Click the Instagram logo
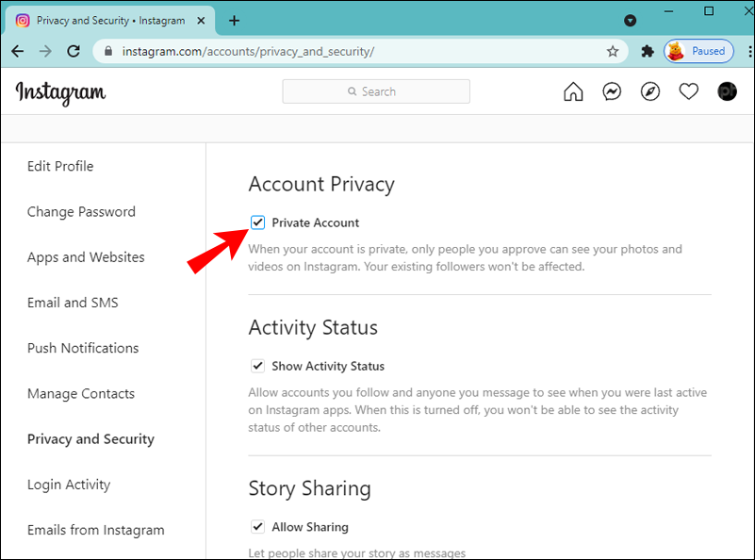 60,91
